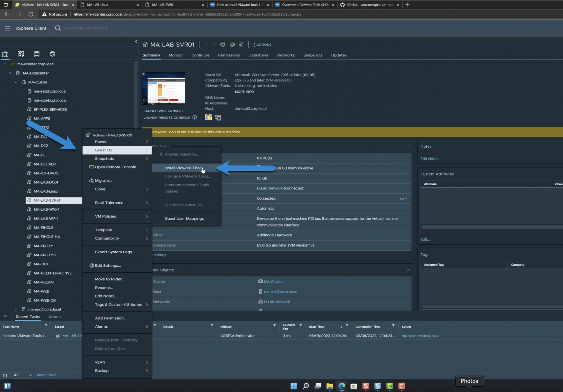
Task: Switch to the Monitor tab
Action: pos(176,55)
